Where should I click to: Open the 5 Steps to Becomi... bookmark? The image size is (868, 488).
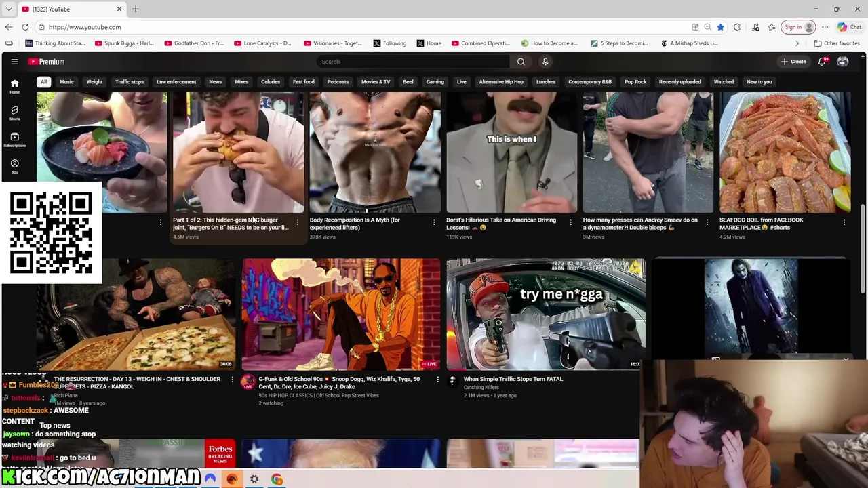[619, 43]
